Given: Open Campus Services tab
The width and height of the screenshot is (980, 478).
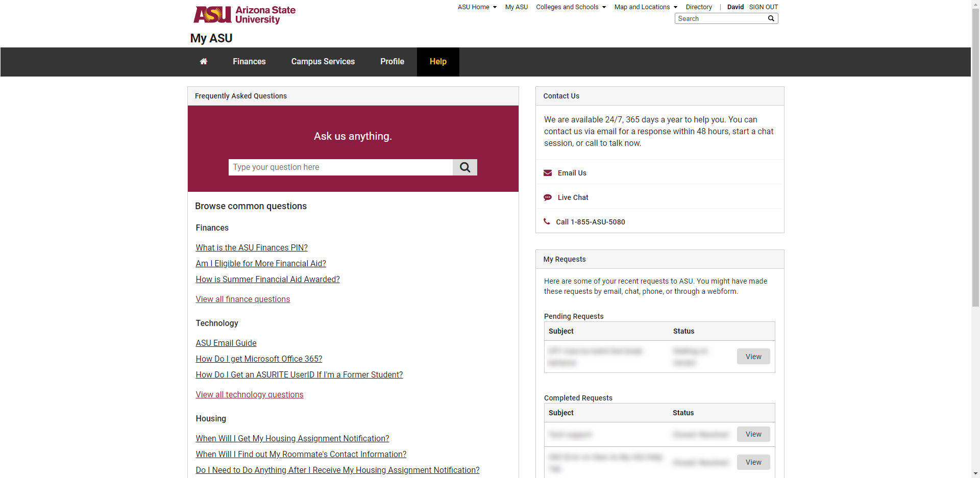Looking at the screenshot, I should pos(323,62).
